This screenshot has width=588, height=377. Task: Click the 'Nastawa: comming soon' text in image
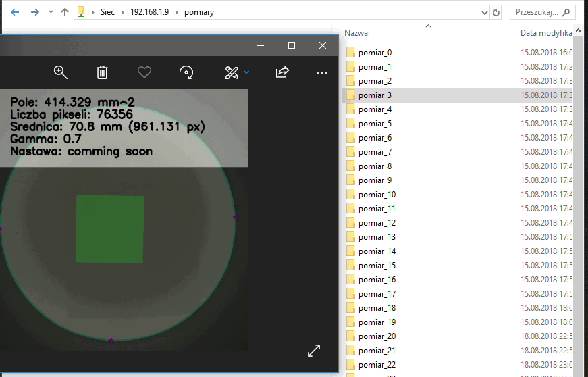tap(82, 151)
